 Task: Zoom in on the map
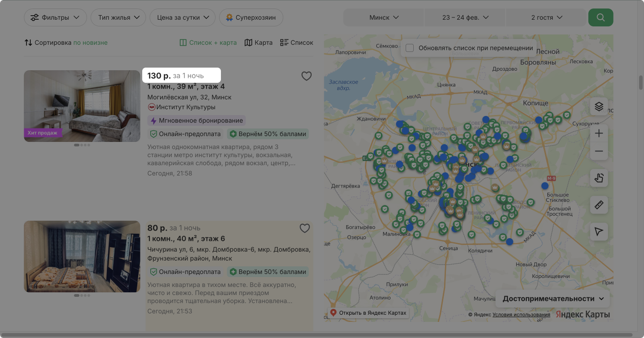[x=599, y=133]
